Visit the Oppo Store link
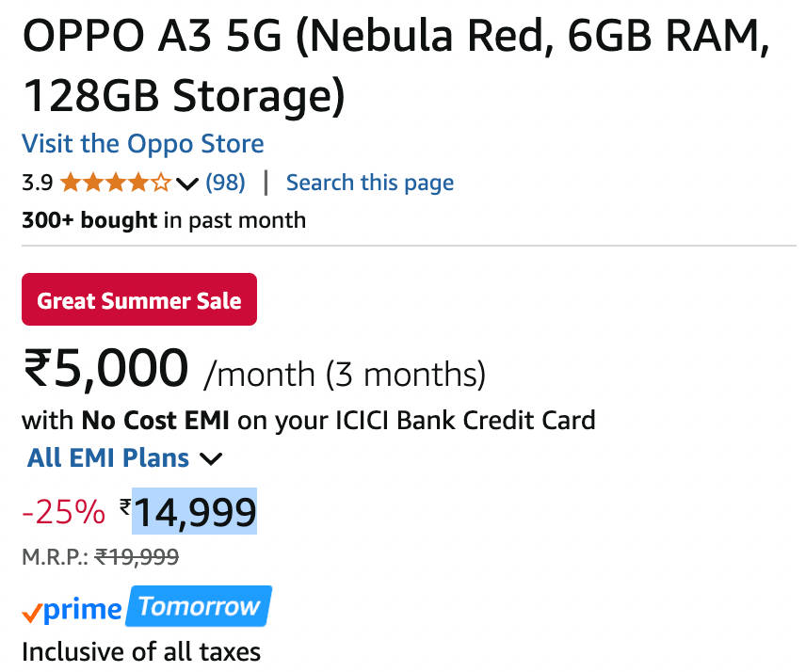 point(142,144)
